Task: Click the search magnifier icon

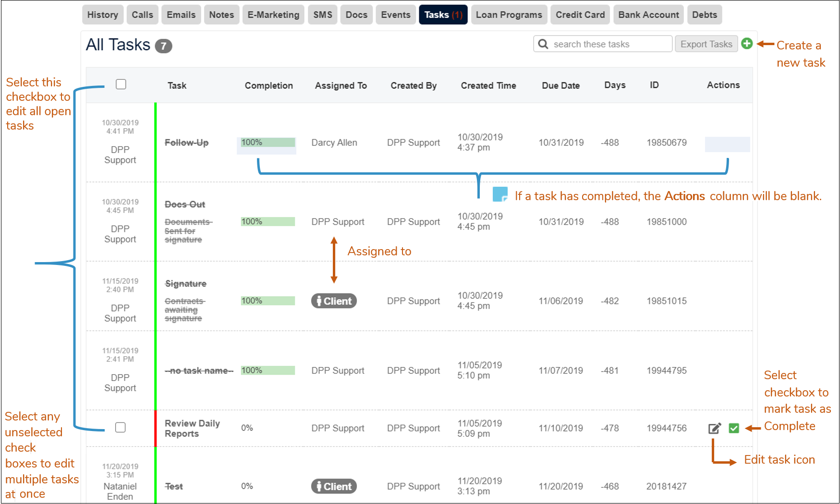Action: (x=543, y=44)
